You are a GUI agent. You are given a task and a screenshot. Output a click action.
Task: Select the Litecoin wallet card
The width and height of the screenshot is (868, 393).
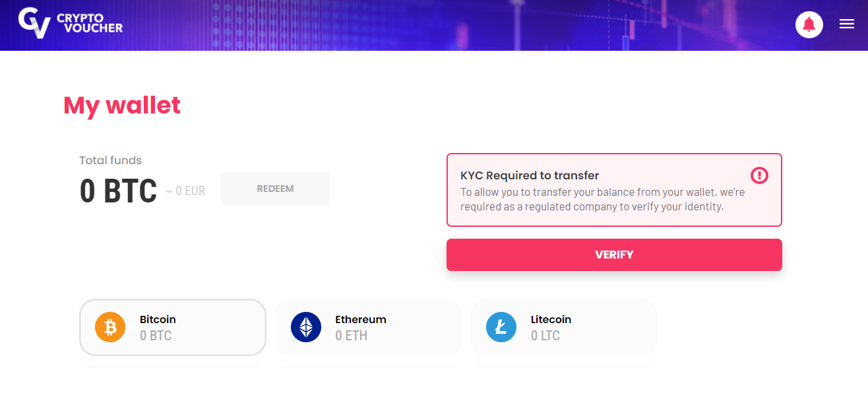coord(564,327)
